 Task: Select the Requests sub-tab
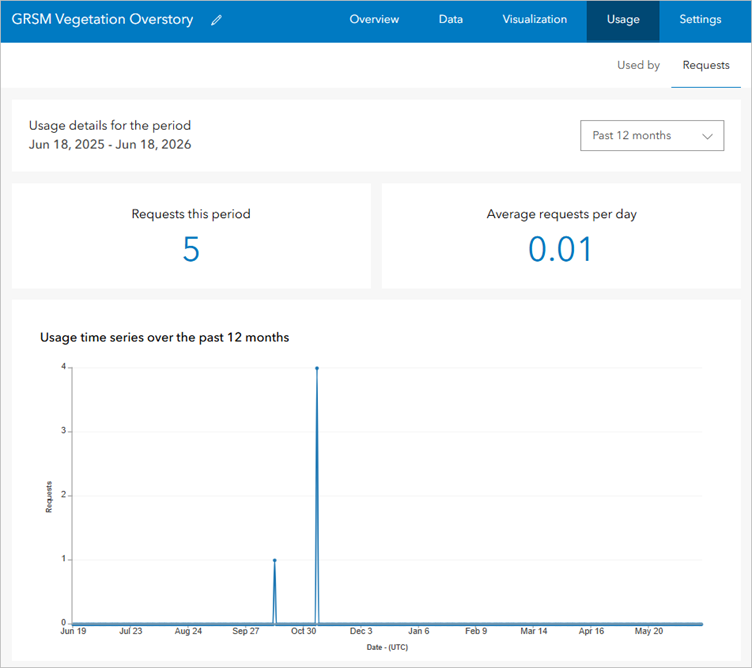pos(706,65)
